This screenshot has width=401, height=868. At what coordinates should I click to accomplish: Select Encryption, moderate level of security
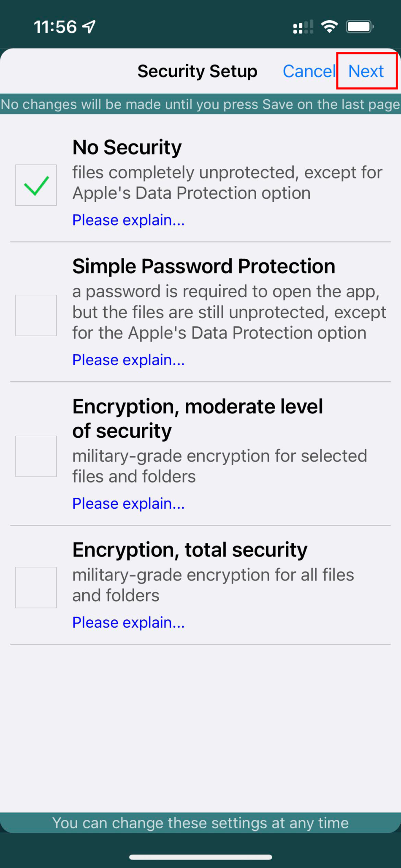[36, 456]
